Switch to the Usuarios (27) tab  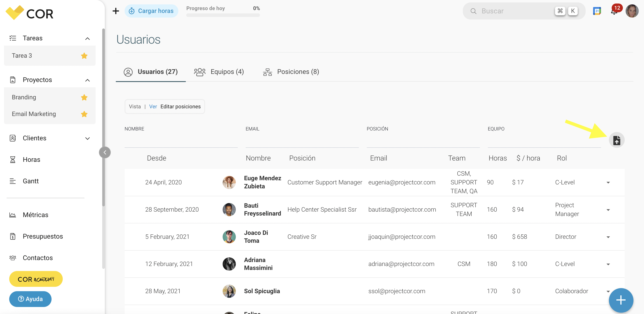(x=150, y=72)
